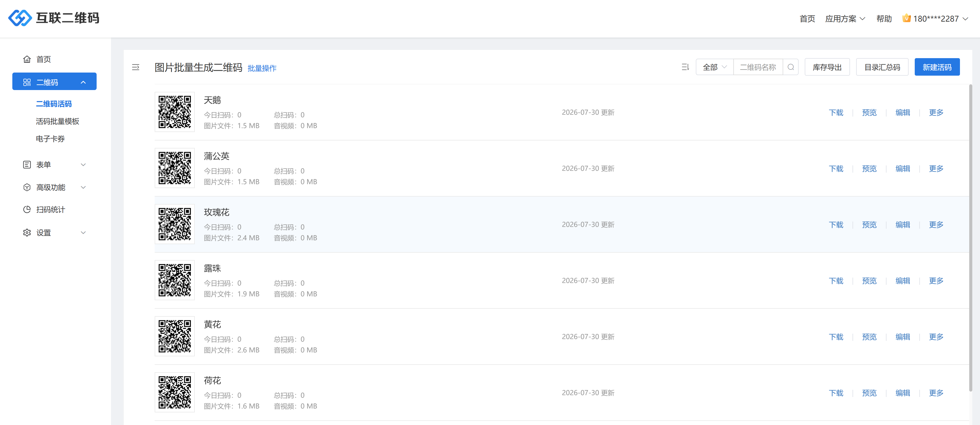980x425 pixels.
Task: Expand the 设置 sidebar section
Action: (x=54, y=232)
